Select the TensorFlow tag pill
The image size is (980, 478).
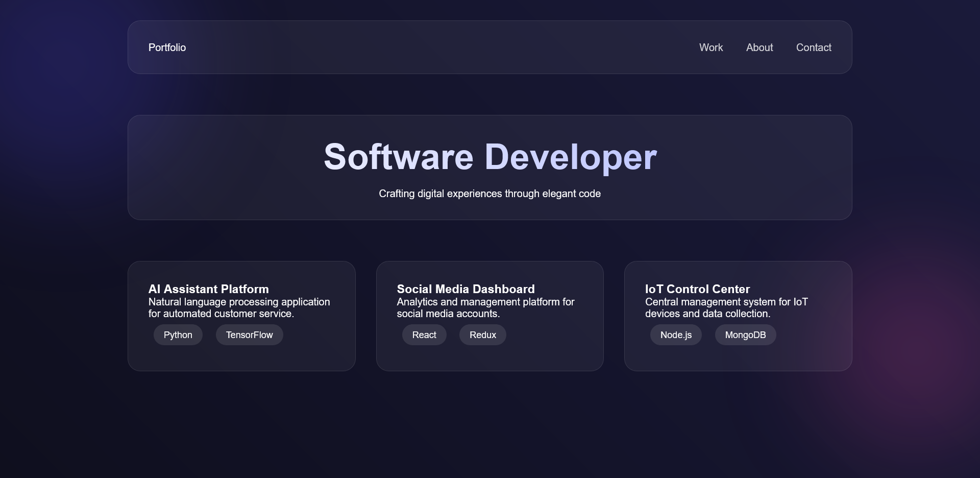click(x=249, y=334)
